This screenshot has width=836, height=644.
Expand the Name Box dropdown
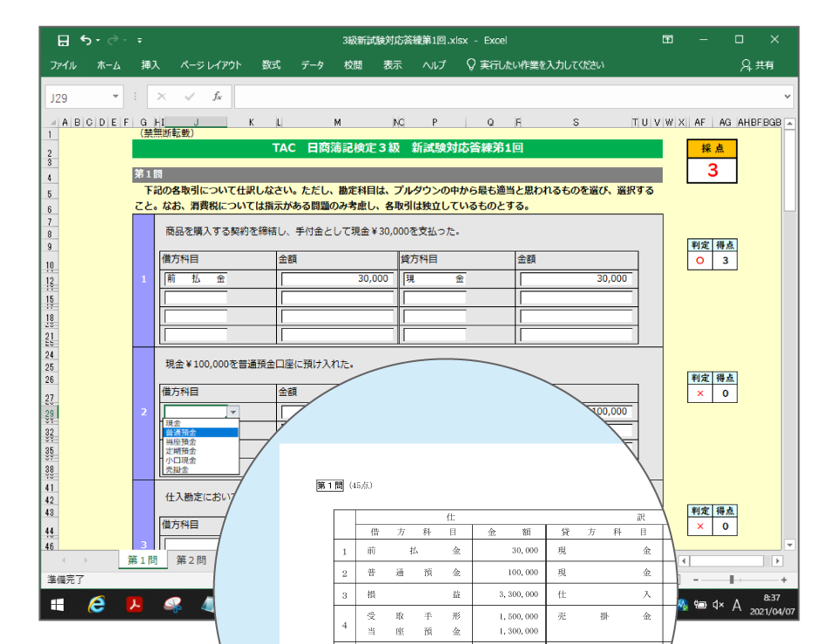[x=116, y=97]
